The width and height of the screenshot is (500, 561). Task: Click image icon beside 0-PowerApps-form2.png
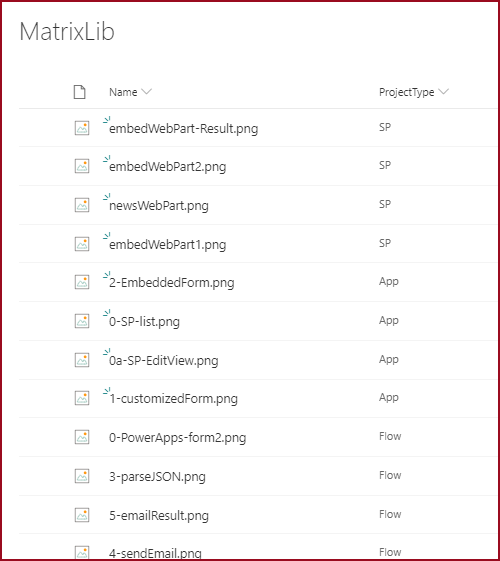[82, 437]
